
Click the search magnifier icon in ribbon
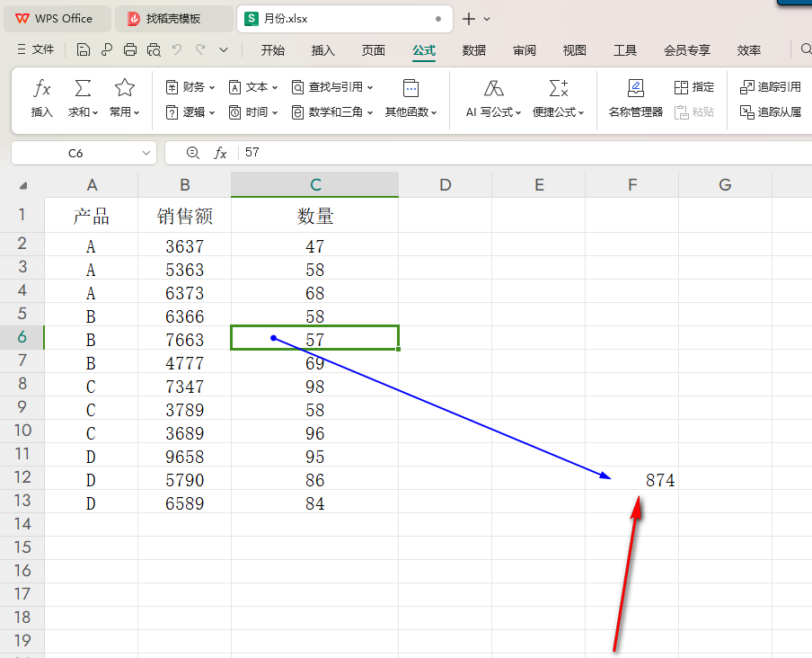[x=806, y=49]
